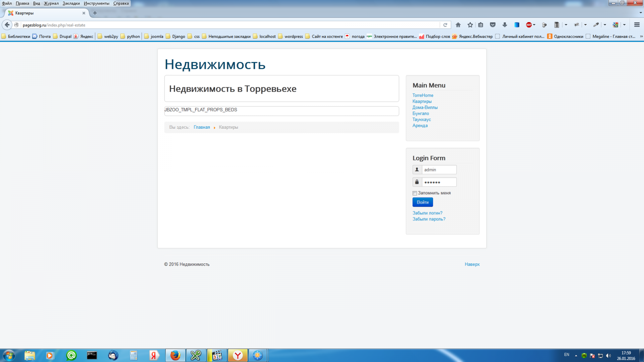644x362 pixels.
Task: Click the back navigation arrow
Action: pos(7,25)
